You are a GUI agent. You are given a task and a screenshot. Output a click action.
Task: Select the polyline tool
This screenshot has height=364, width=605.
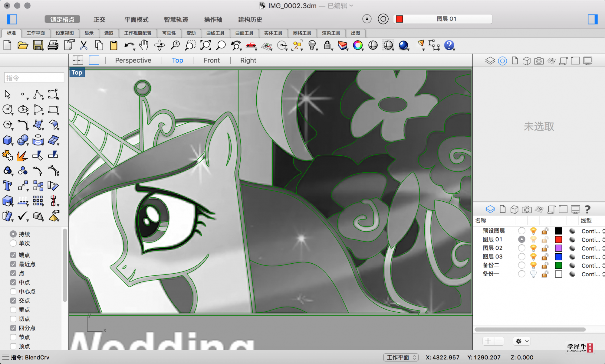(x=38, y=95)
